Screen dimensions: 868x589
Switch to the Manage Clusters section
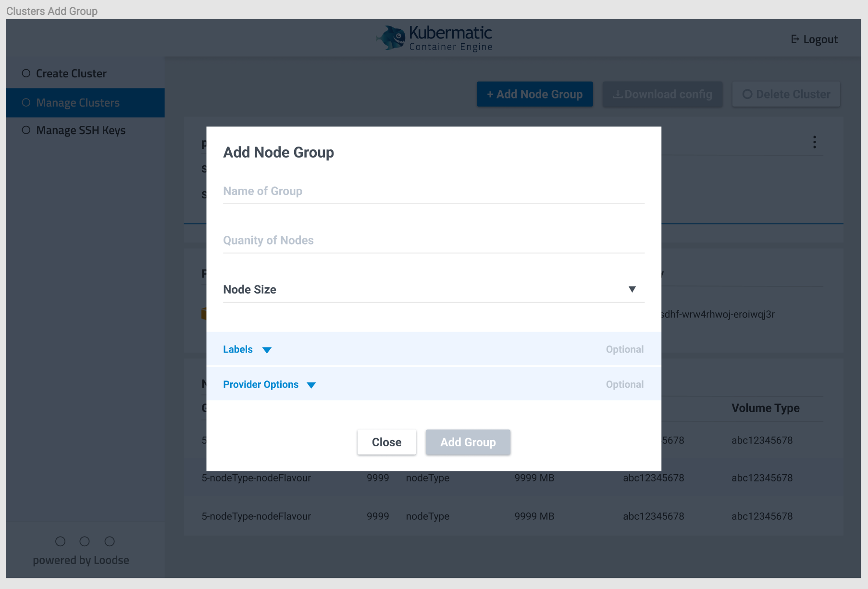point(78,102)
